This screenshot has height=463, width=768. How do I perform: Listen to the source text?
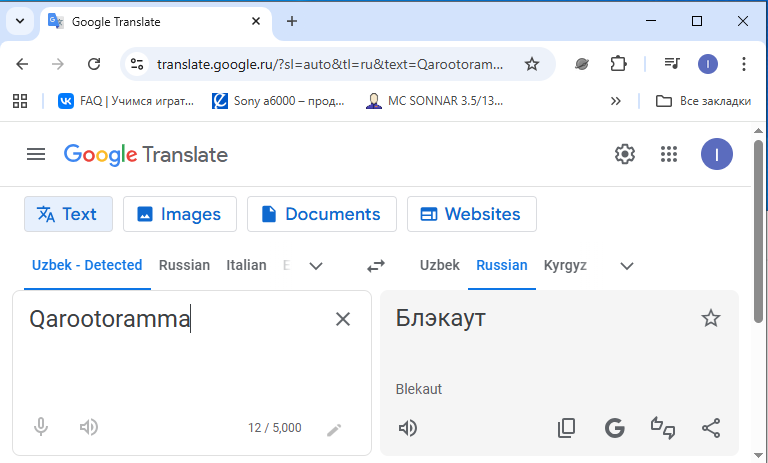[89, 427]
